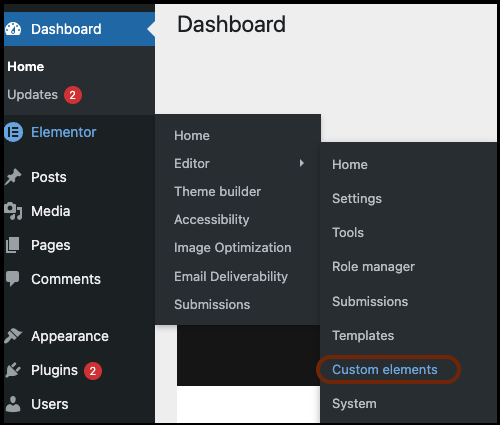This screenshot has width=500, height=425.
Task: Open Custom elements in the Editor submenu
Action: tap(385, 369)
